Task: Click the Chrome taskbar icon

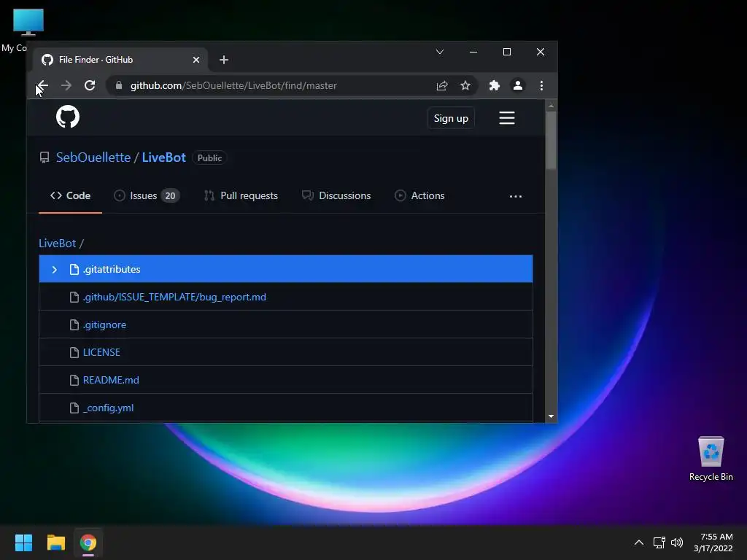Action: (x=88, y=542)
